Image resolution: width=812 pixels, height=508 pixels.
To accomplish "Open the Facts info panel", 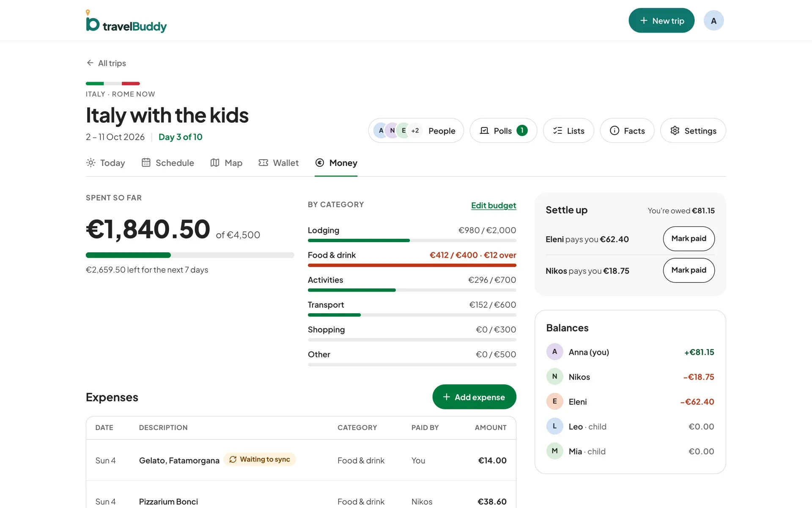I will point(627,130).
